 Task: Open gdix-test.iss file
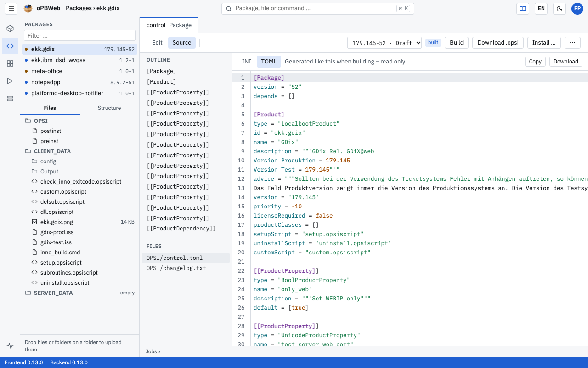[79, 242]
